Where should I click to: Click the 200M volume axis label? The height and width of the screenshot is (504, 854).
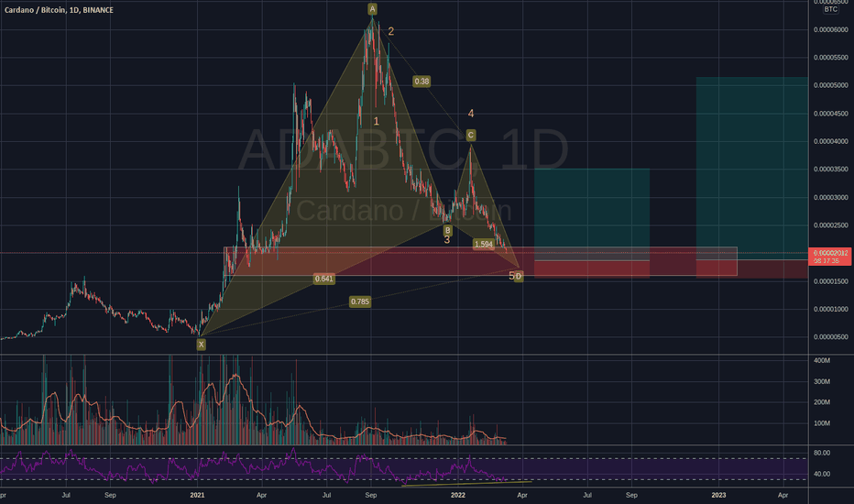click(x=822, y=402)
